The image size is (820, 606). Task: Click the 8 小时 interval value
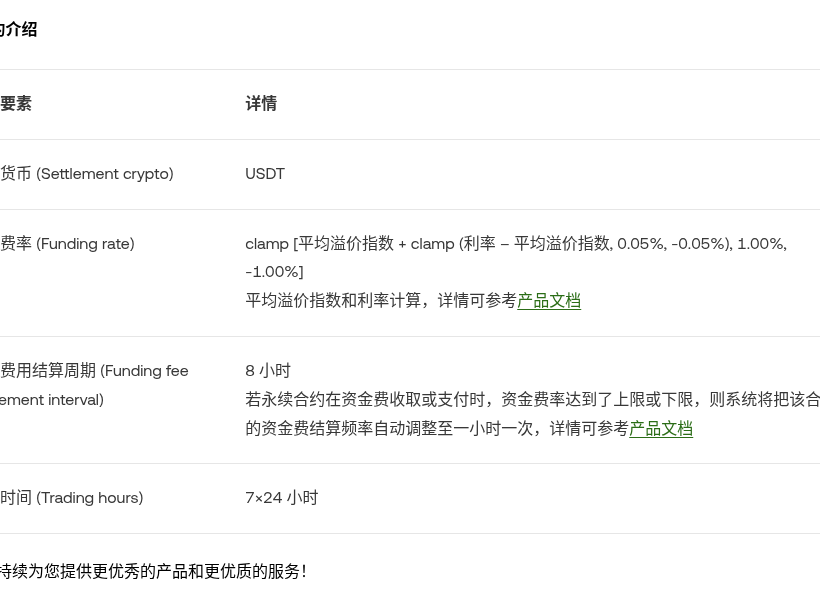tap(268, 371)
